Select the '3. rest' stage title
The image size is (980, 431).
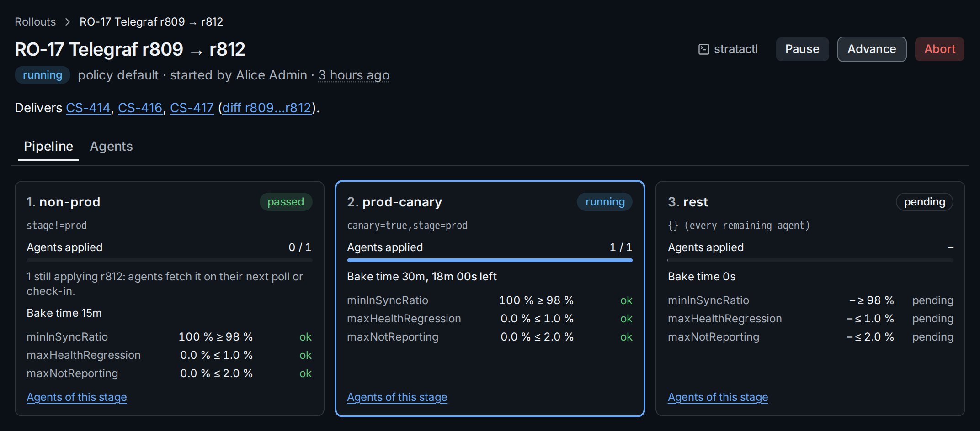tap(688, 202)
